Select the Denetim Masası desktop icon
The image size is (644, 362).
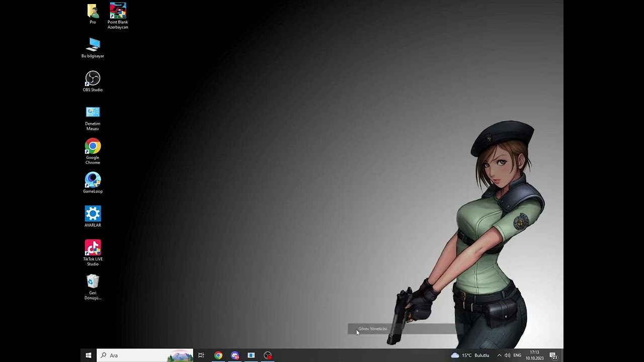coord(93,118)
